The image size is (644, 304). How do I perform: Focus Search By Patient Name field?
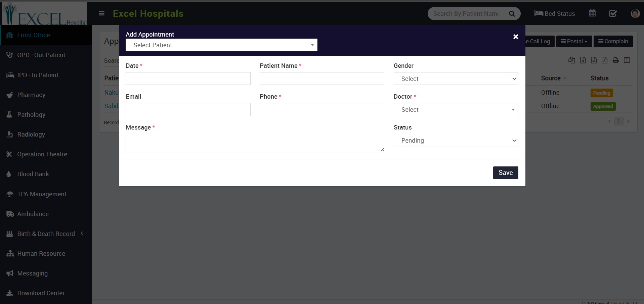pyautogui.click(x=466, y=14)
